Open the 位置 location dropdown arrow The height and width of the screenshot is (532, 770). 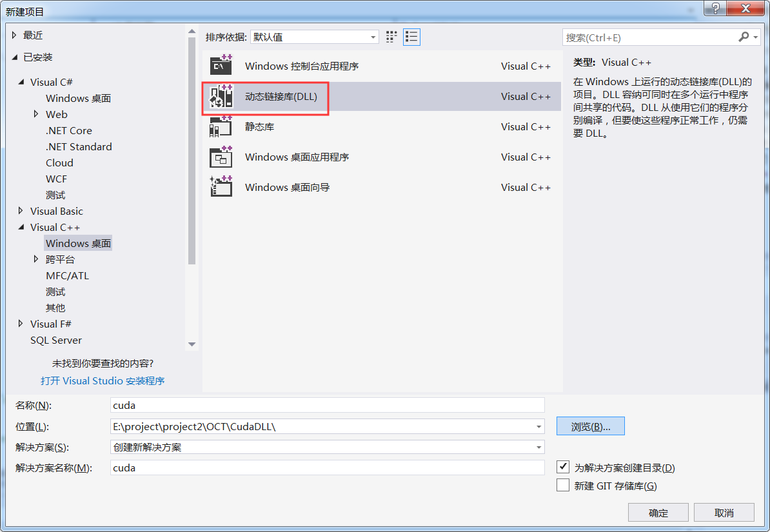point(538,426)
